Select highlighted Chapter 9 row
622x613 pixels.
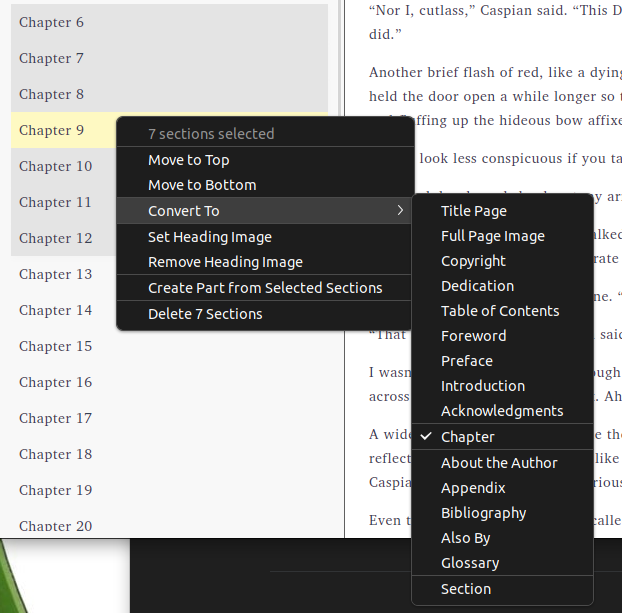[x=63, y=130]
